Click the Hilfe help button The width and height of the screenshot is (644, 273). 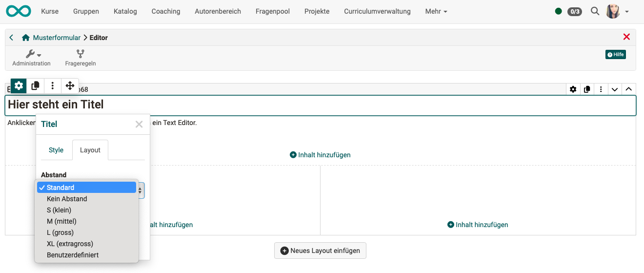click(x=616, y=54)
